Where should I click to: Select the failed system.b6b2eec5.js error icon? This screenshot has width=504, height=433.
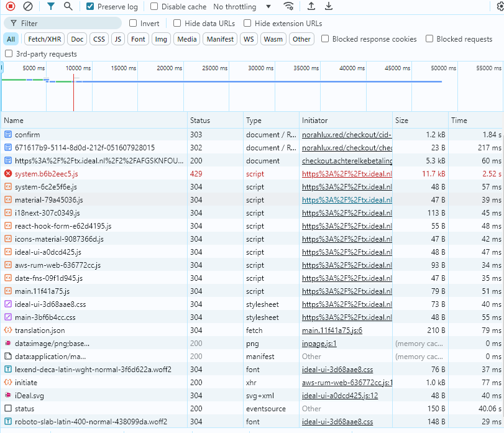(x=8, y=174)
